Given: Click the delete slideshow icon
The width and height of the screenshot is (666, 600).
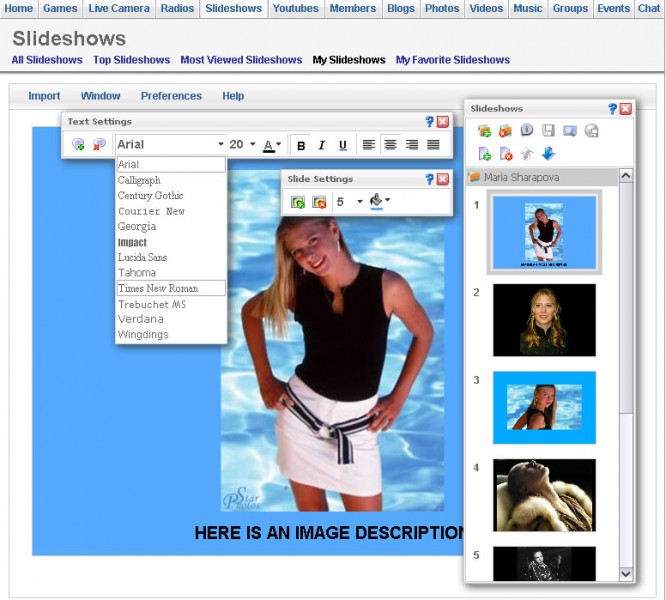Looking at the screenshot, I should (x=505, y=131).
